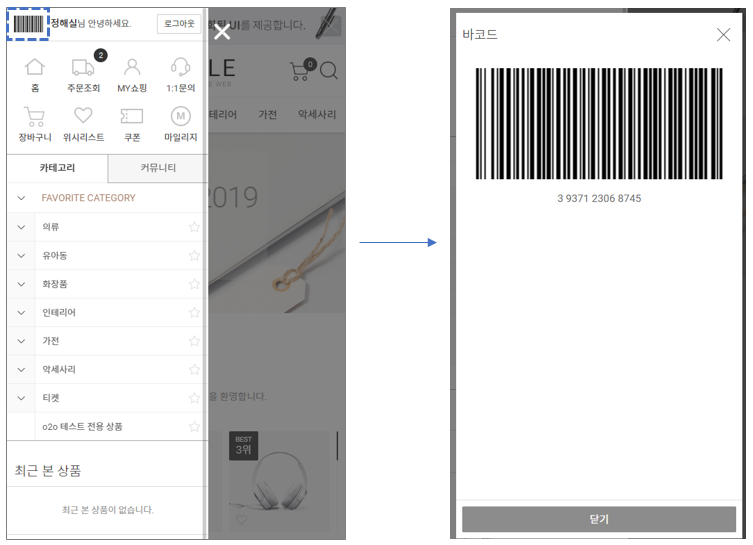Click the header shopping cart icon
753x545 pixels.
[302, 70]
